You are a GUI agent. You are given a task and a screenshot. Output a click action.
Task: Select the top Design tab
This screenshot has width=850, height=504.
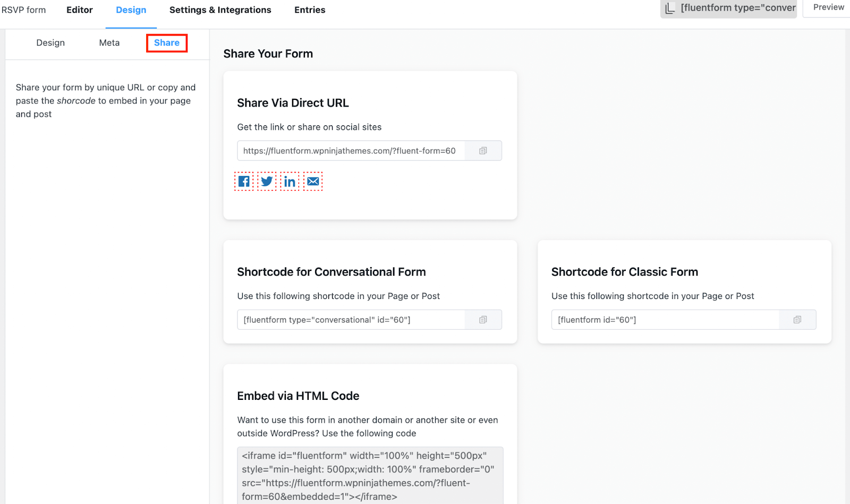point(131,10)
